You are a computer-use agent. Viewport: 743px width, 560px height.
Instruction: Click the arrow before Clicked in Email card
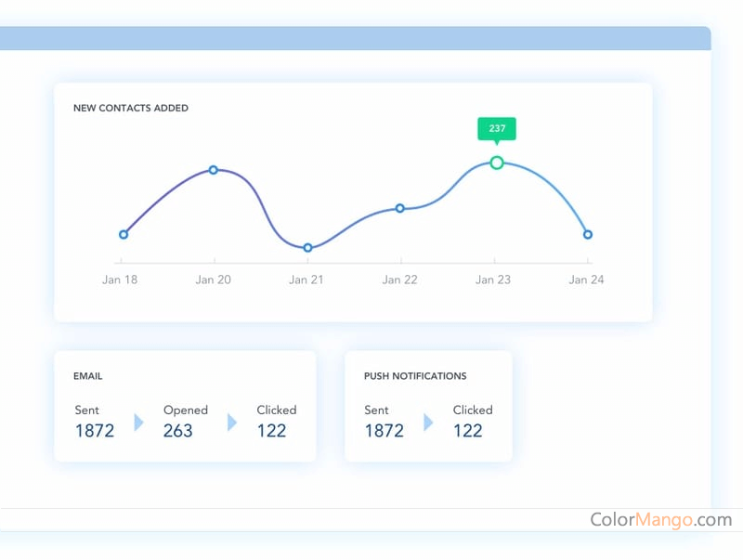click(231, 423)
